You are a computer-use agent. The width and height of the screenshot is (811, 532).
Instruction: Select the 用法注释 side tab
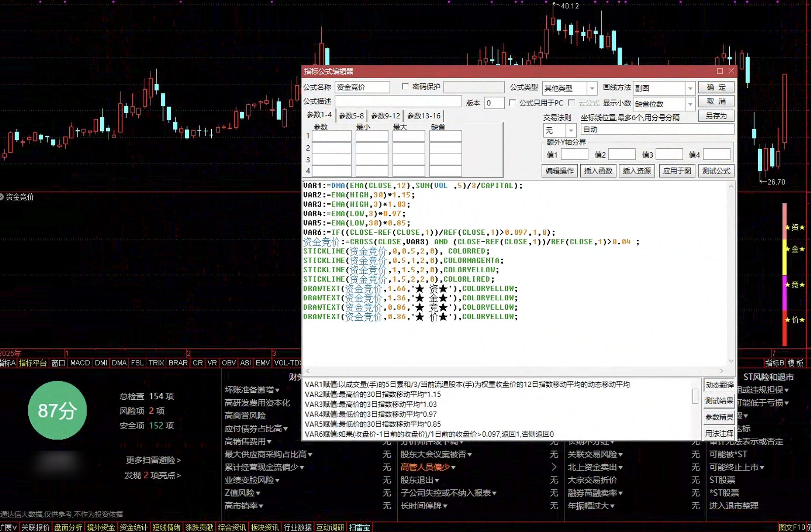tap(719, 433)
